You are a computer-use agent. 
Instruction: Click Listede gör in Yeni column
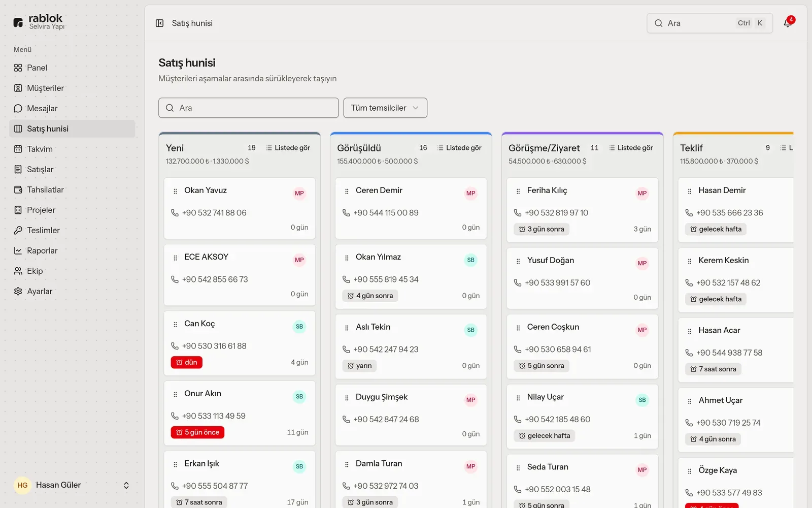(x=288, y=148)
